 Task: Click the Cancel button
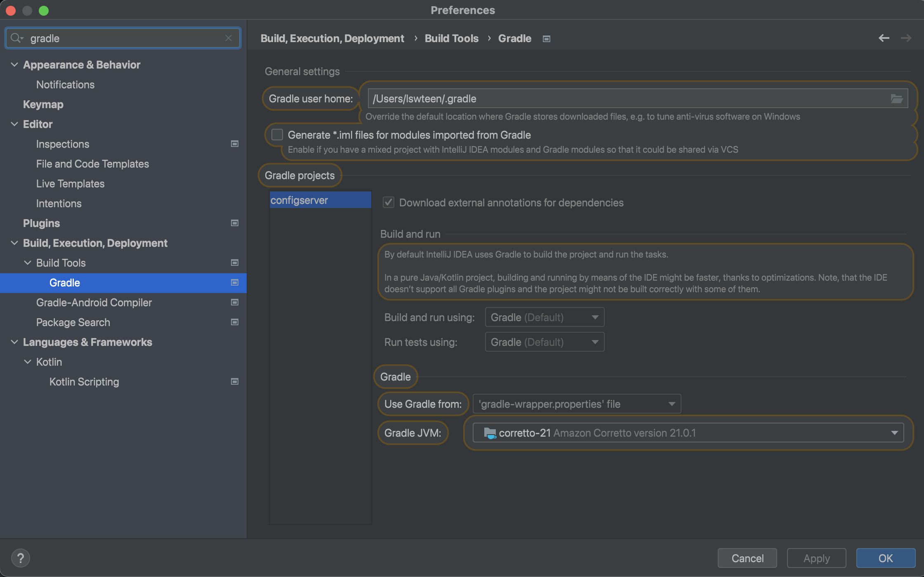pos(747,558)
